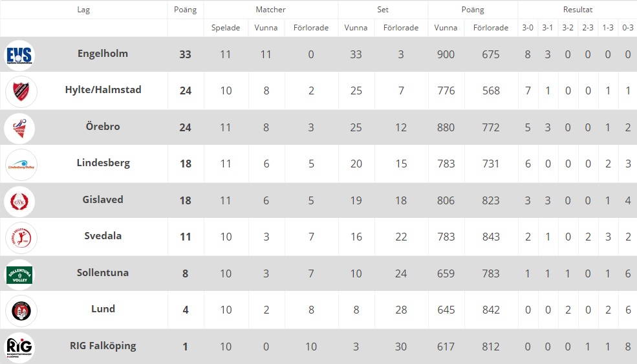Open the Örebro team logo
The width and height of the screenshot is (637, 364).
pyautogui.click(x=19, y=129)
